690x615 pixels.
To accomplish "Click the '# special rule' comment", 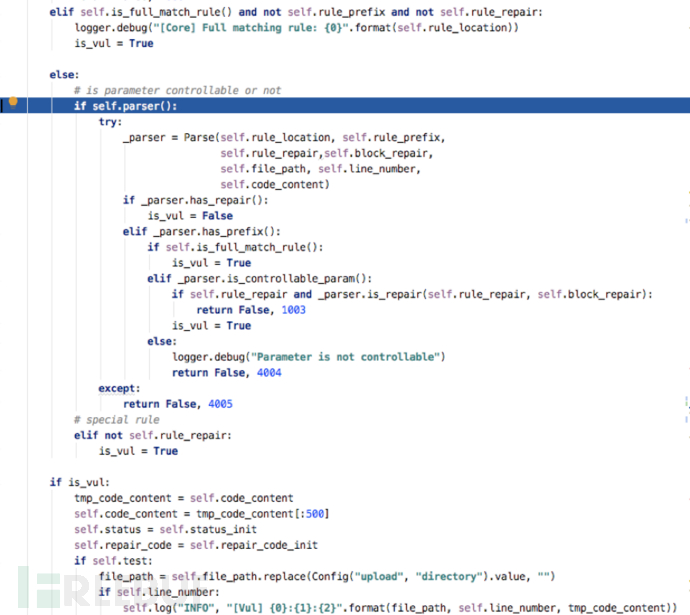I will point(116,420).
